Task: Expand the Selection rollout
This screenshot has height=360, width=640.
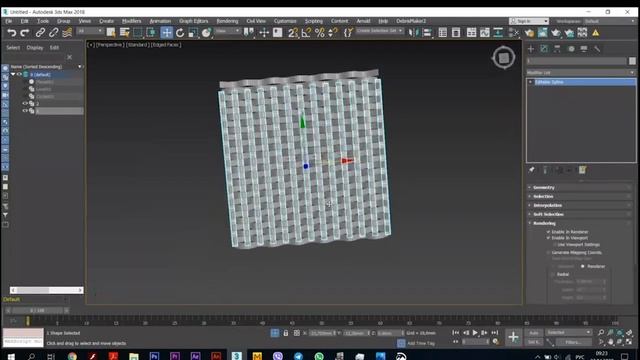Action: [579, 196]
